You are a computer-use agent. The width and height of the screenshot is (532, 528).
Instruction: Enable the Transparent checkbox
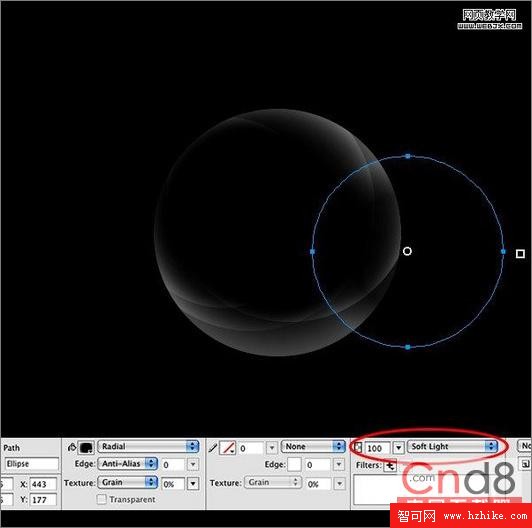point(101,499)
